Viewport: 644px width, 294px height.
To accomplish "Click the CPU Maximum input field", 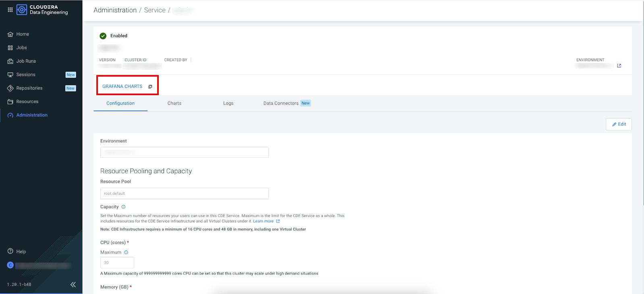I will [x=117, y=263].
